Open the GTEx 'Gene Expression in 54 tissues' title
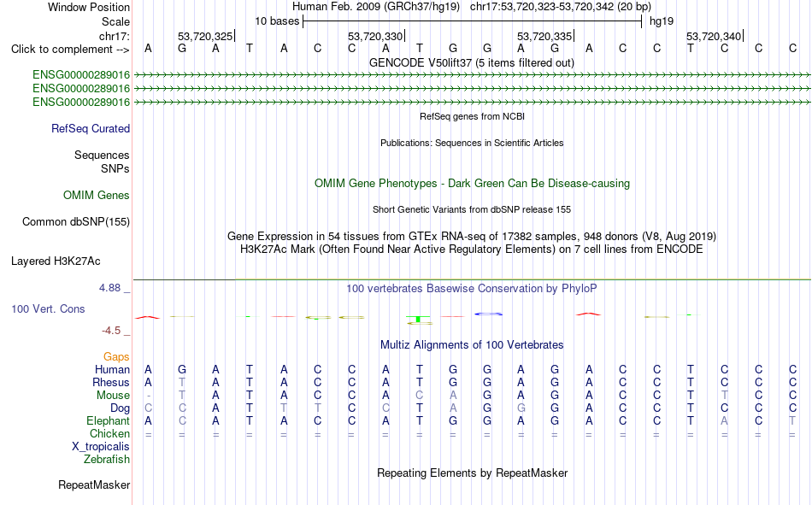Viewport: 812px width, 505px height. coord(472,236)
